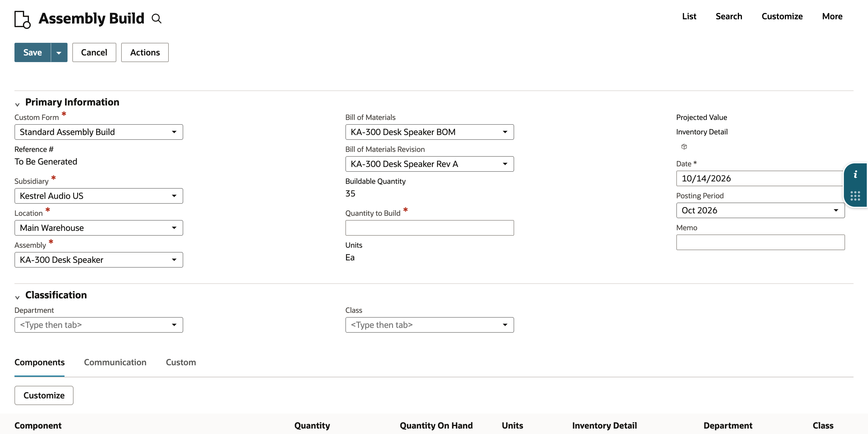
Task: Open the Inventory Detail cube icon
Action: click(684, 146)
